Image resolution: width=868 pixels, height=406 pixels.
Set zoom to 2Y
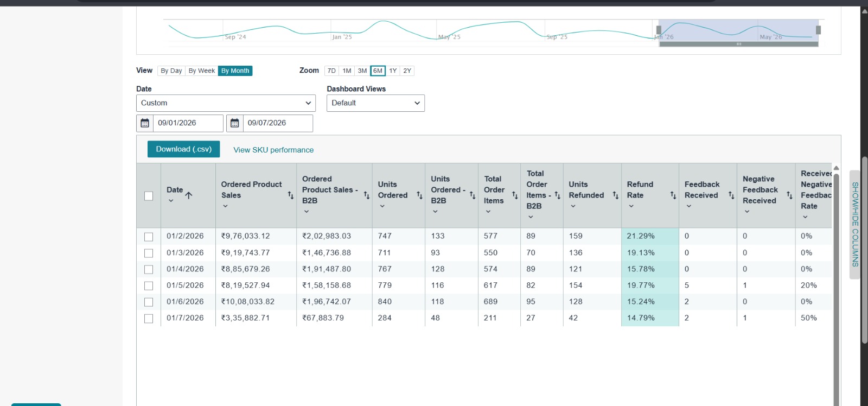click(407, 71)
